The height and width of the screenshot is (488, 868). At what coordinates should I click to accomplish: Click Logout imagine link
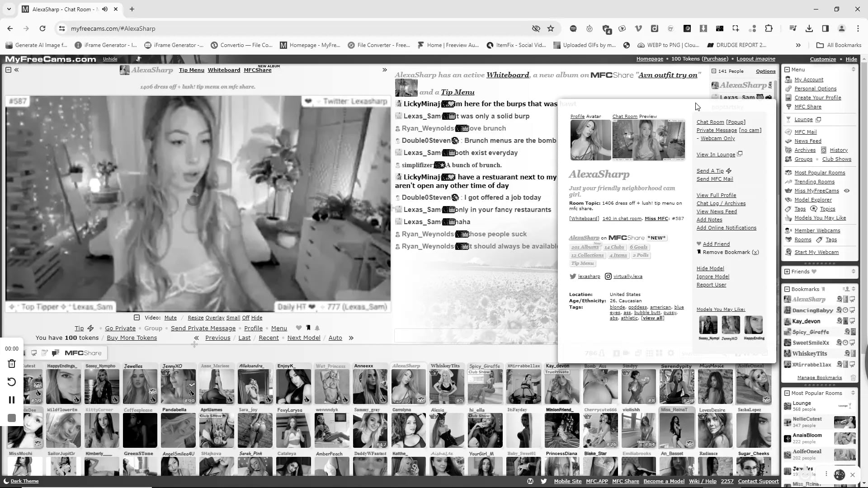[755, 59]
